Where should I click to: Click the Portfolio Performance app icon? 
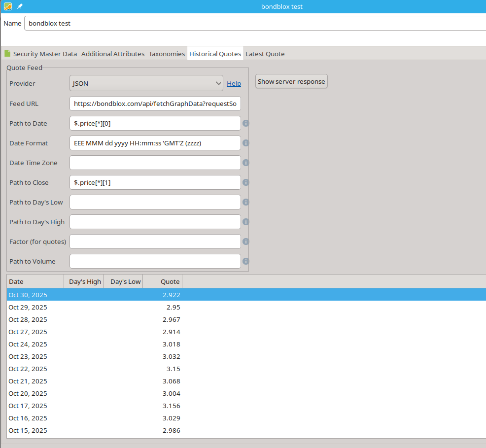[8, 6]
